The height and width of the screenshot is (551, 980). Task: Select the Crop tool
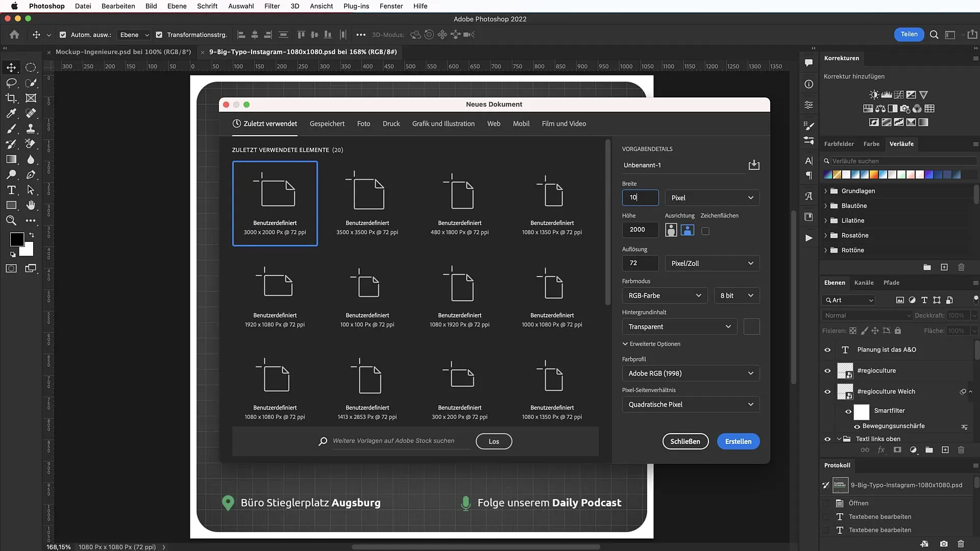click(x=11, y=97)
